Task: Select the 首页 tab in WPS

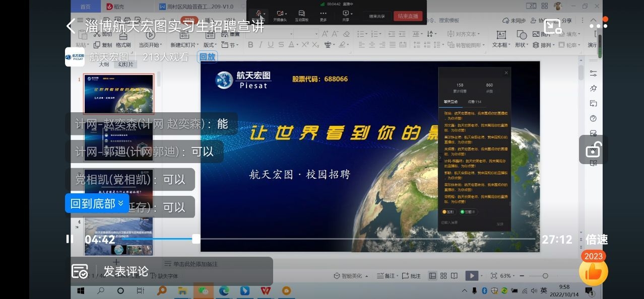Action: click(x=86, y=7)
